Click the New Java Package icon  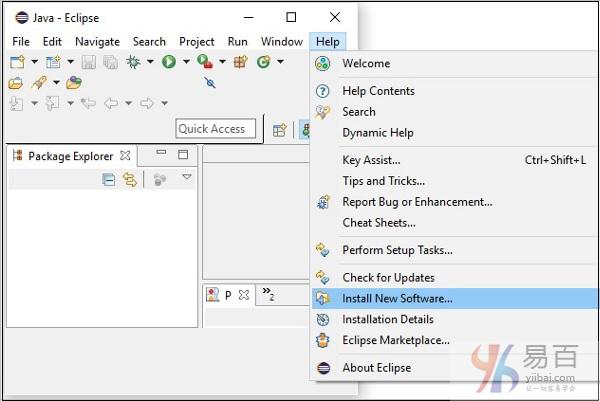(x=240, y=62)
